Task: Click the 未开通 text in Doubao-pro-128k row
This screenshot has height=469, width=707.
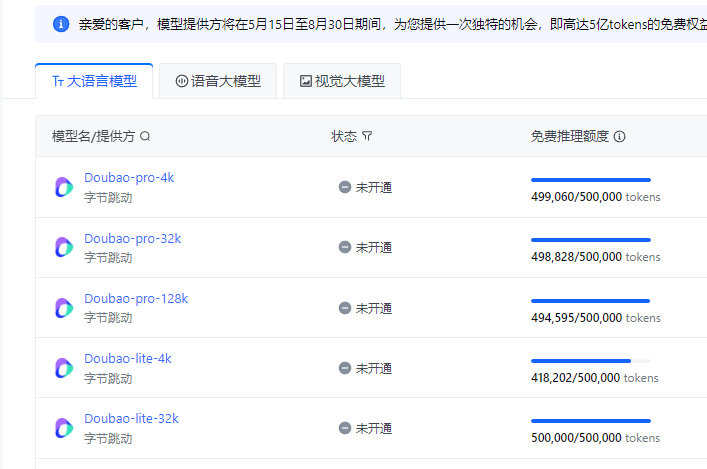Action: point(374,308)
